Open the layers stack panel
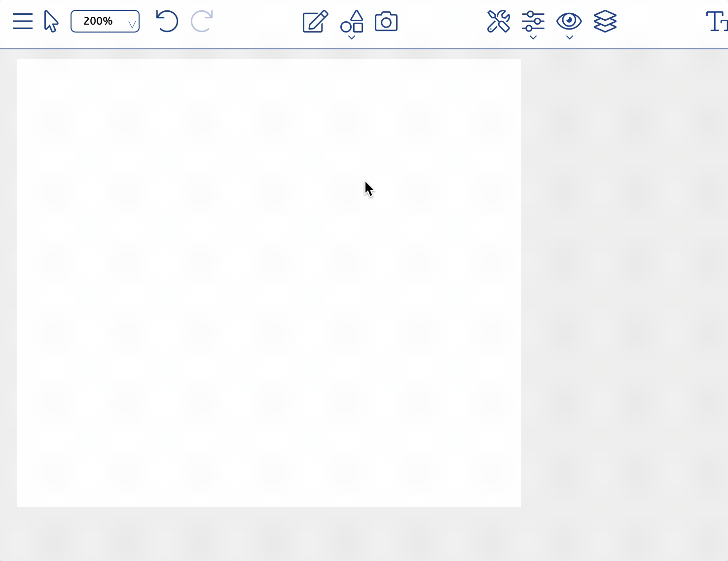The width and height of the screenshot is (728, 561). 605,21
